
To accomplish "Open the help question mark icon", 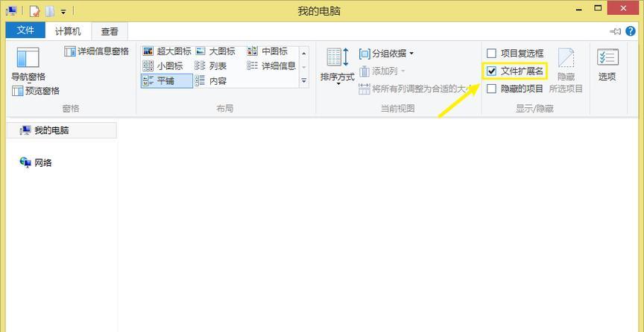I will [x=631, y=31].
